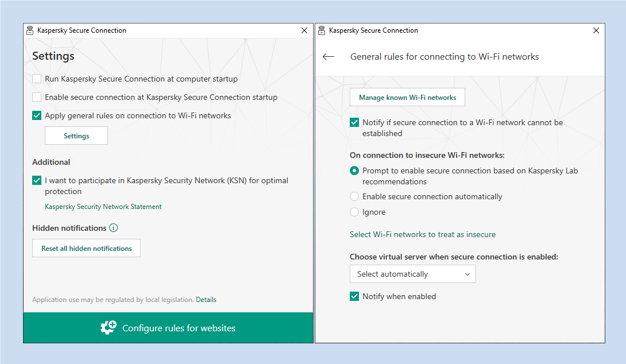Open Manage known Wi-Fi networks
The height and width of the screenshot is (364, 626).
pos(407,98)
